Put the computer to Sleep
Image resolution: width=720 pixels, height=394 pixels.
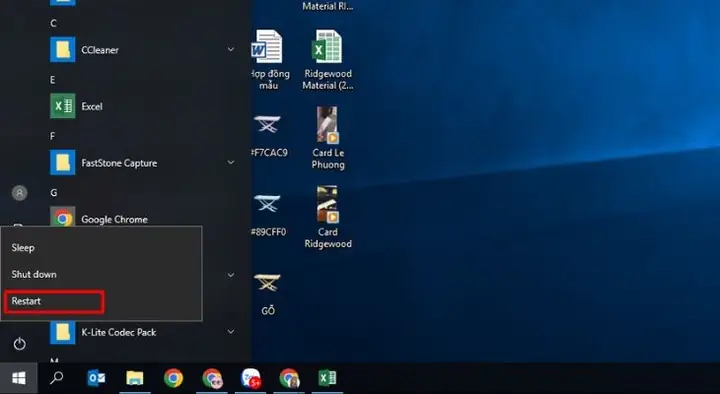(x=101, y=248)
